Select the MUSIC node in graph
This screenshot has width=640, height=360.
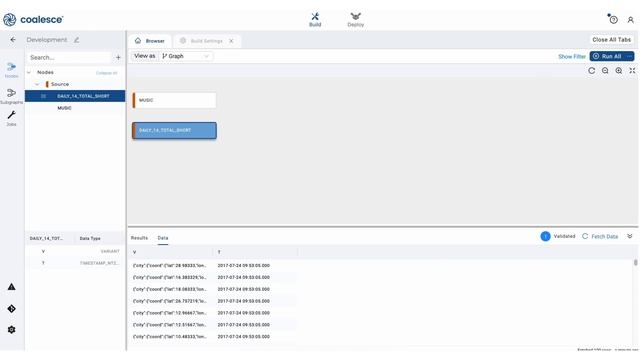click(174, 100)
